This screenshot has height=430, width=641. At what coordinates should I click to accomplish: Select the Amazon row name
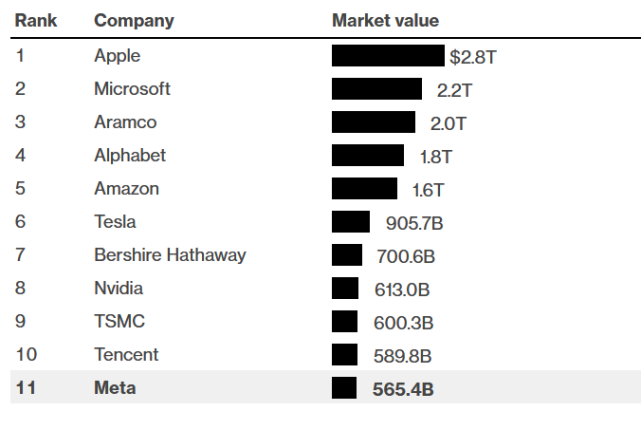126,188
